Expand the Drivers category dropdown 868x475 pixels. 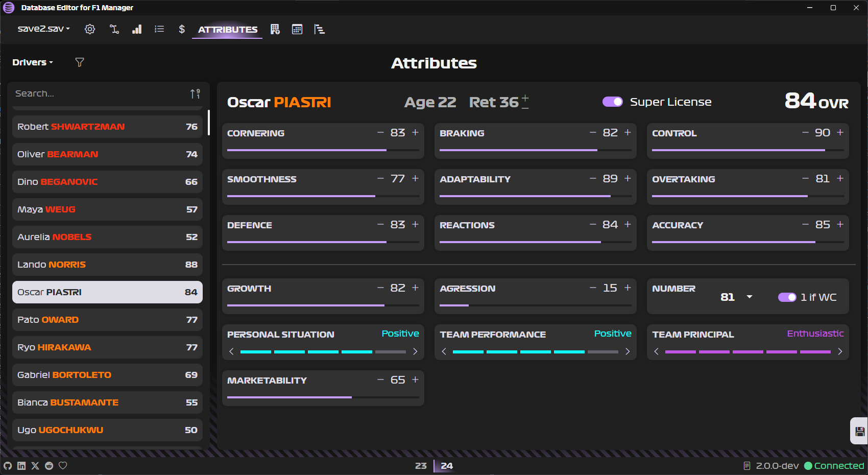click(33, 62)
